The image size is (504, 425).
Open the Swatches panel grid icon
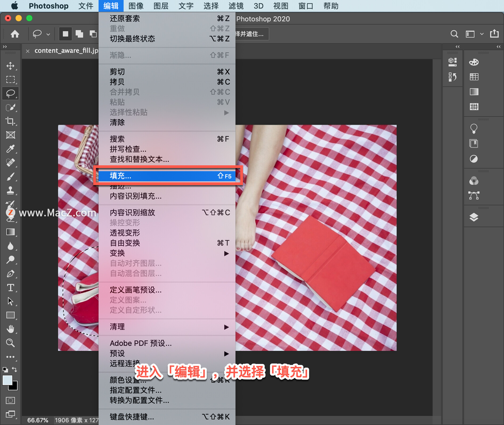pyautogui.click(x=474, y=77)
